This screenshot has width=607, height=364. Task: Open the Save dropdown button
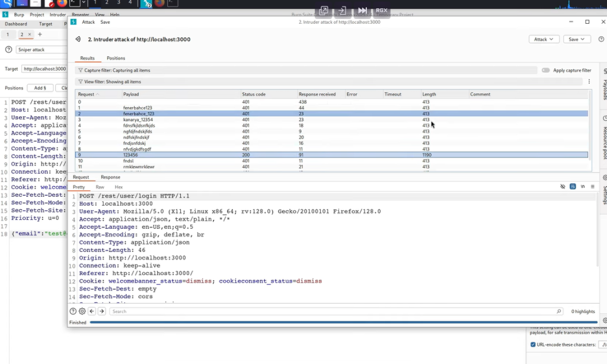pos(576,39)
